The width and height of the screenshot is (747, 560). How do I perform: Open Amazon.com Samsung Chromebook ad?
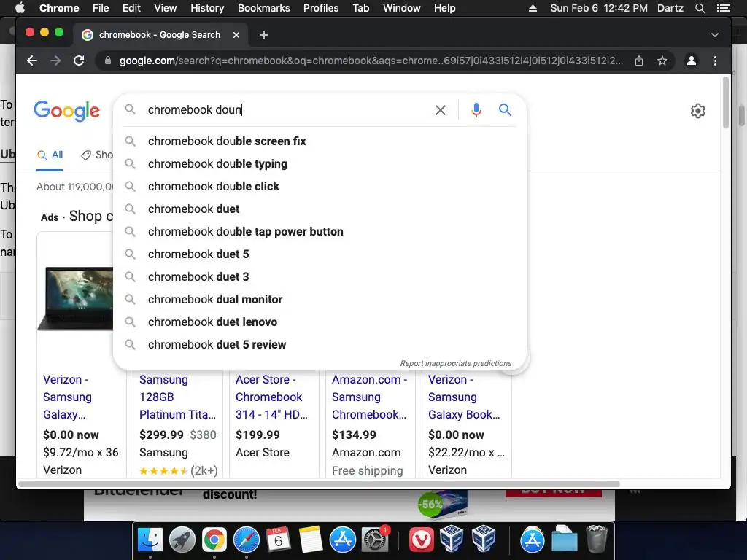point(370,397)
